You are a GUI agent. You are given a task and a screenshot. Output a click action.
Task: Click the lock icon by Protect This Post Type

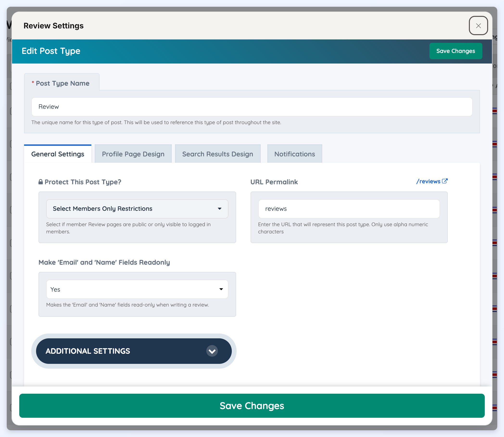tap(41, 182)
